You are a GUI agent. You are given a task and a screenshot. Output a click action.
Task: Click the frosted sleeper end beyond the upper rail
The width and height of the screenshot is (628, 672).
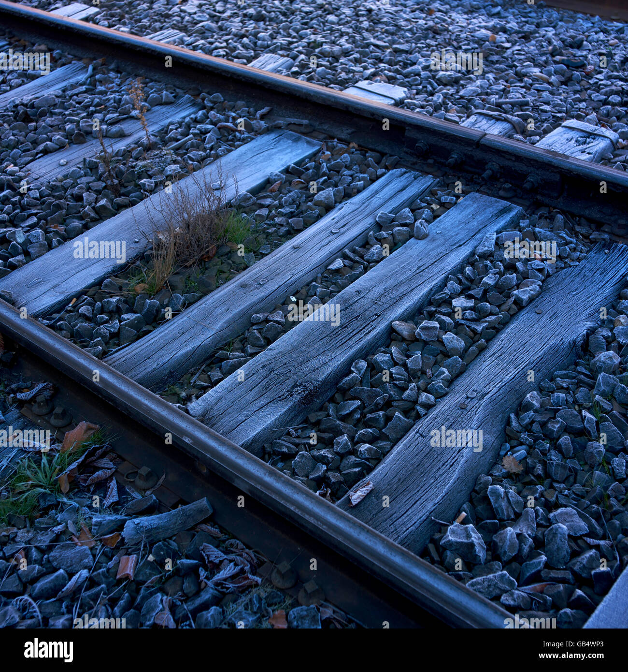pos(578,139)
